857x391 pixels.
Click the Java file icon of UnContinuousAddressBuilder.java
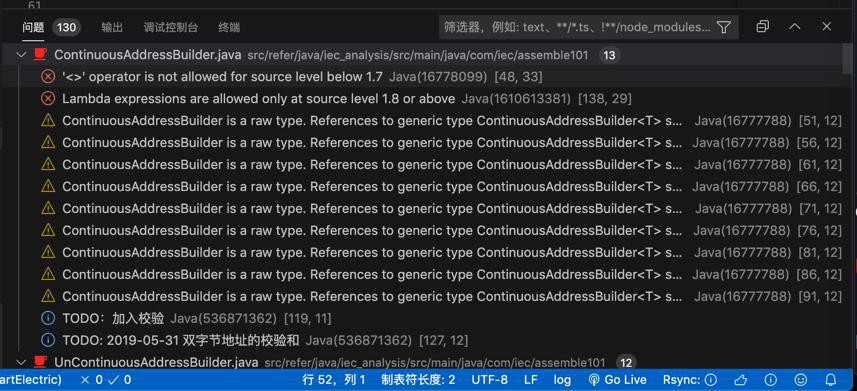[x=40, y=362]
